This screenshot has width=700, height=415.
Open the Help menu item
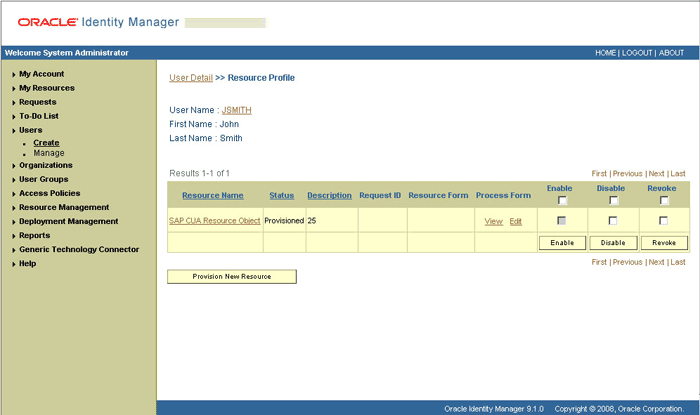[x=27, y=263]
